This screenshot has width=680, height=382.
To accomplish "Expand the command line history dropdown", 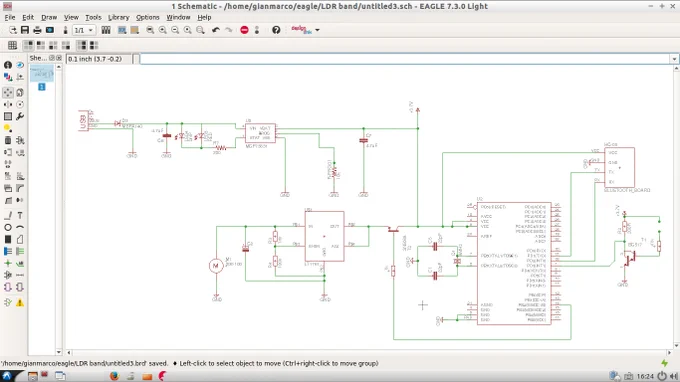I will 674,59.
